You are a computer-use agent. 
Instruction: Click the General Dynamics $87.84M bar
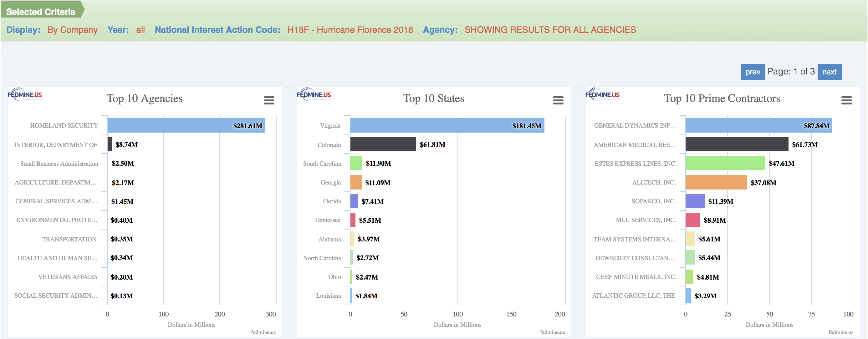coord(759,125)
